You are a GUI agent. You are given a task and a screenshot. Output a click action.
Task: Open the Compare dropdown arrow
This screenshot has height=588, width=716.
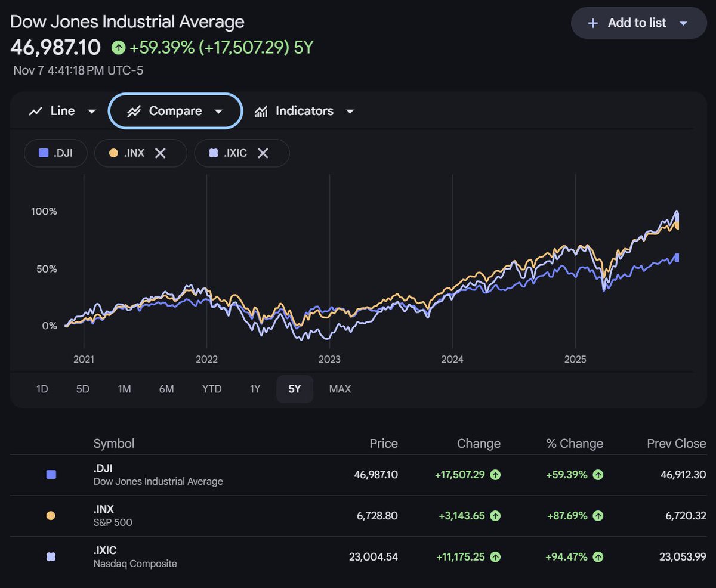[x=218, y=112]
